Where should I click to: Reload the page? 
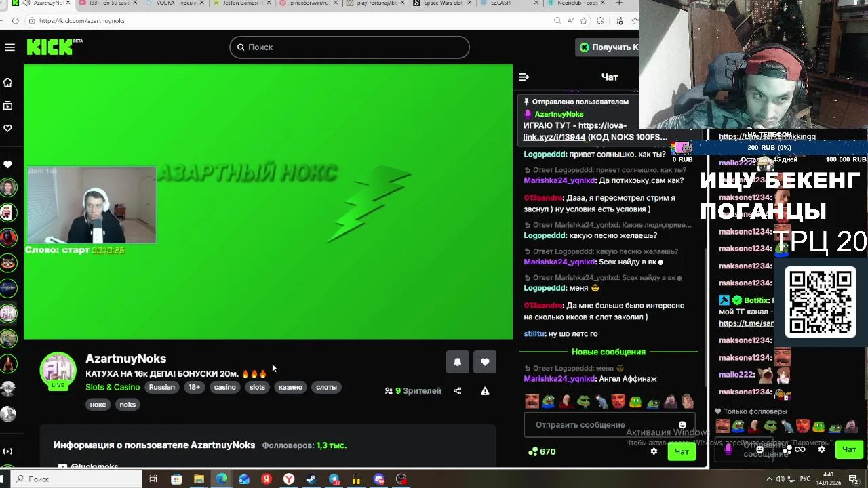[x=15, y=21]
